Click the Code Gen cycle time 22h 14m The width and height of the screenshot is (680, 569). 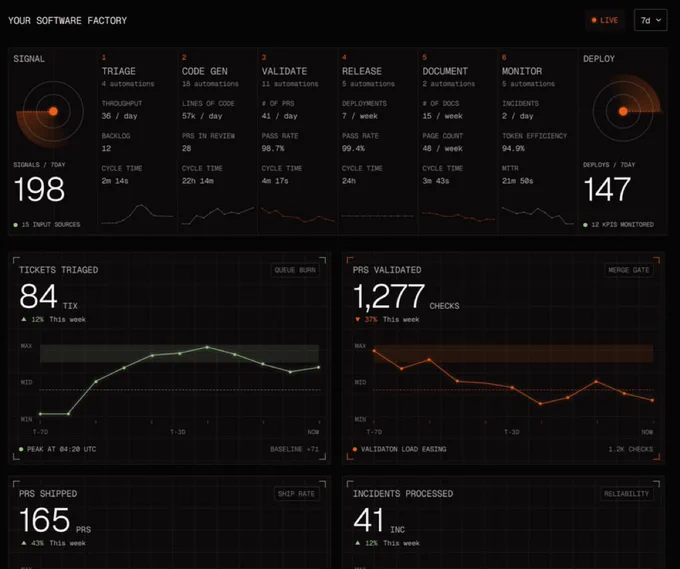(x=198, y=181)
